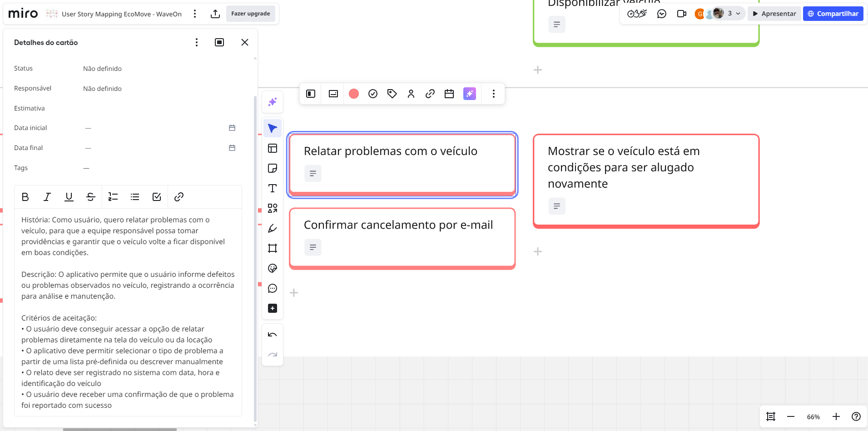Insert a checkbox task list

coord(157,197)
